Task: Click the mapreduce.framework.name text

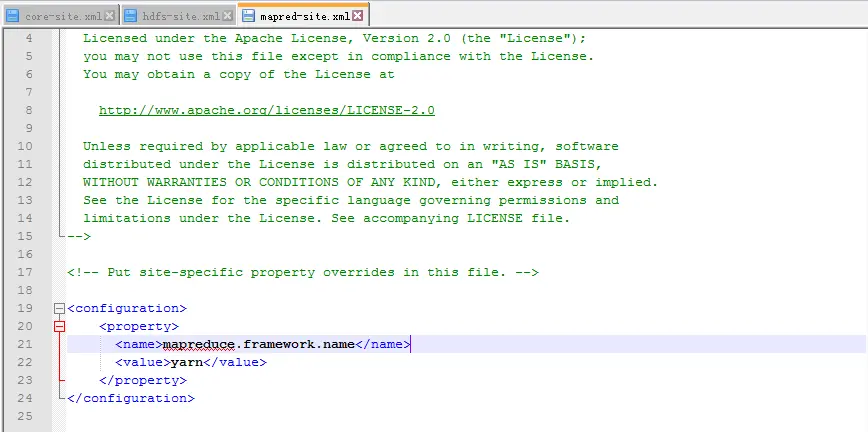Action: pos(259,344)
